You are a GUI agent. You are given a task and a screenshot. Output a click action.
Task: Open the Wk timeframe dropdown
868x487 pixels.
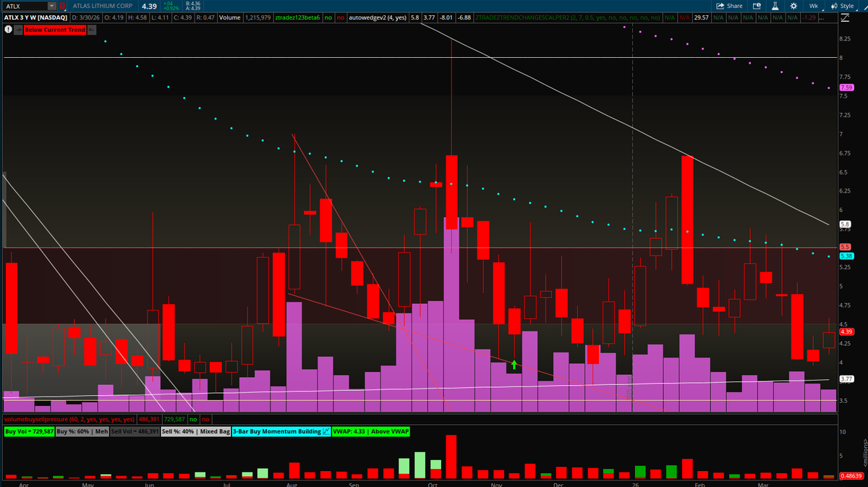tap(814, 6)
